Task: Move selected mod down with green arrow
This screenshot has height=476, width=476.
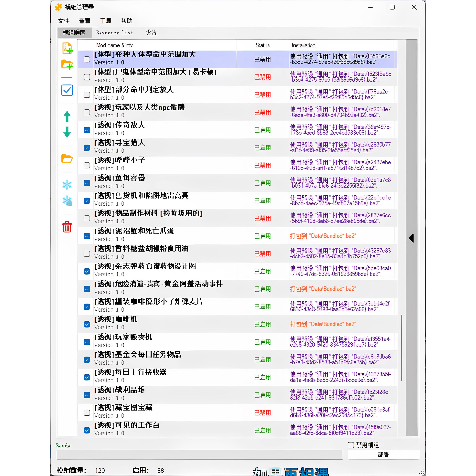Action: click(67, 132)
